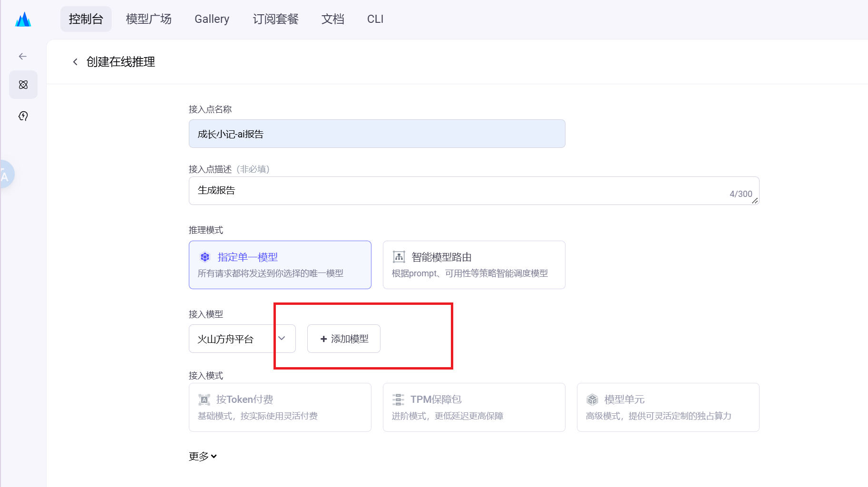Image resolution: width=868 pixels, height=487 pixels.
Task: Open the CLI tab
Action: 375,19
